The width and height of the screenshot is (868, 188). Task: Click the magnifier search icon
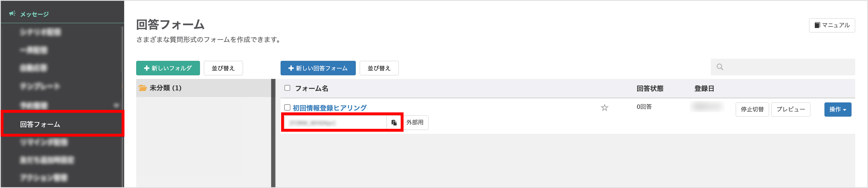[720, 67]
